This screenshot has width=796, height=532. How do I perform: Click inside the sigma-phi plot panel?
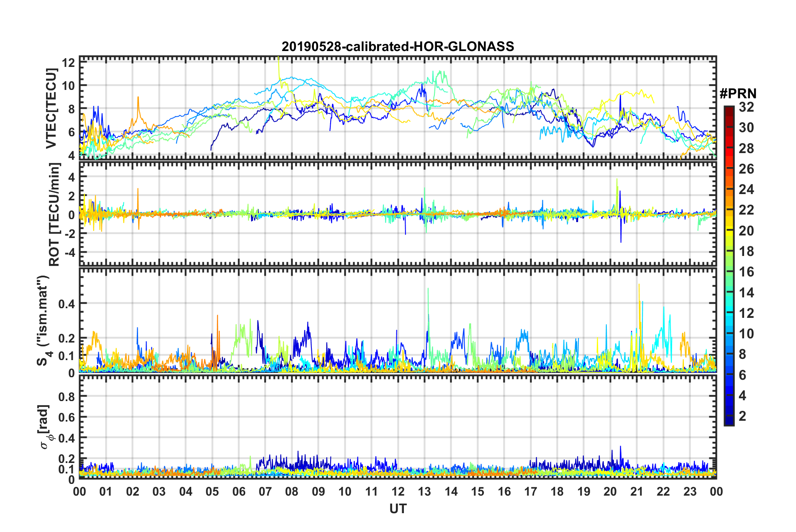tap(398, 427)
